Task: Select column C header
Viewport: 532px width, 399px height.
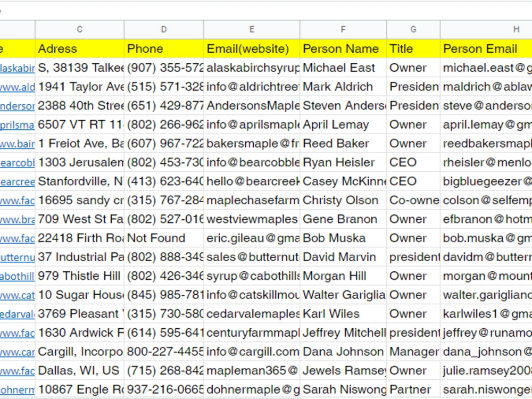Action: [79, 29]
